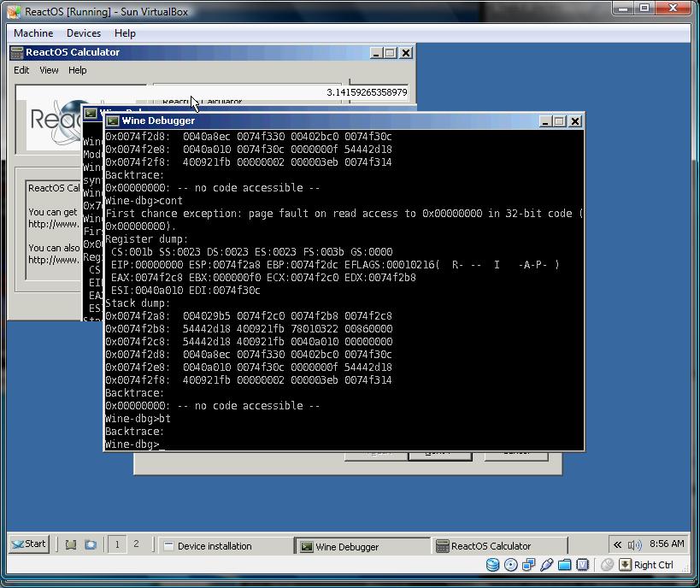700x588 pixels.
Task: Click the ReactOS Calculator title bar icon
Action: (x=17, y=52)
